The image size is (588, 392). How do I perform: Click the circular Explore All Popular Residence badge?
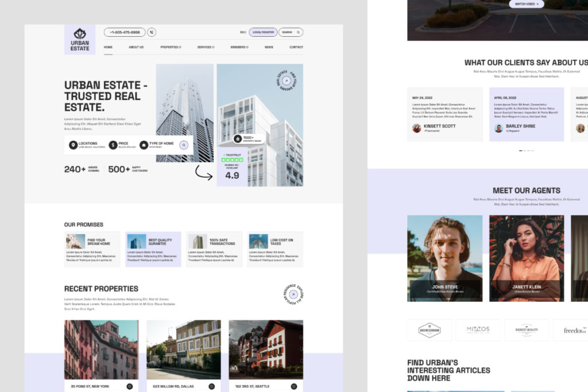pos(293,294)
